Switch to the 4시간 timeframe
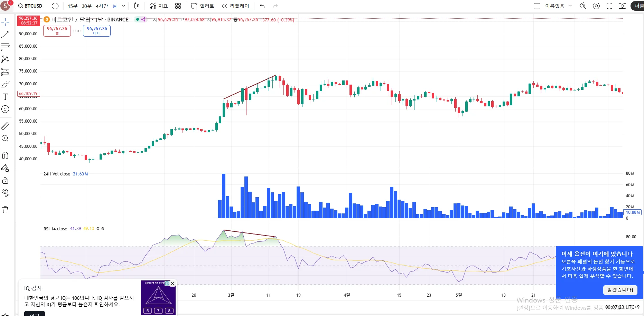 tap(102, 6)
